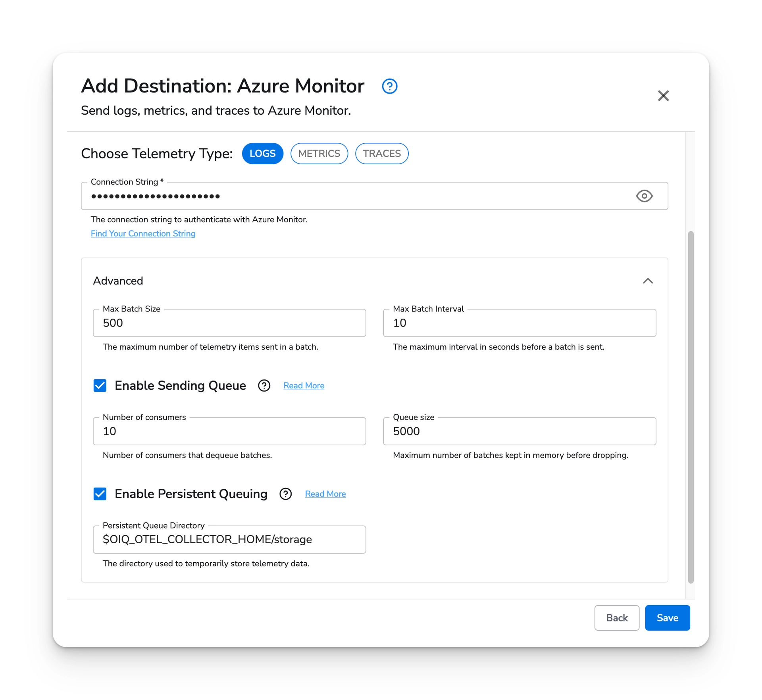Click the help icon beside Enable Sending Queue
Viewport: 762px width, 700px height.
click(264, 385)
